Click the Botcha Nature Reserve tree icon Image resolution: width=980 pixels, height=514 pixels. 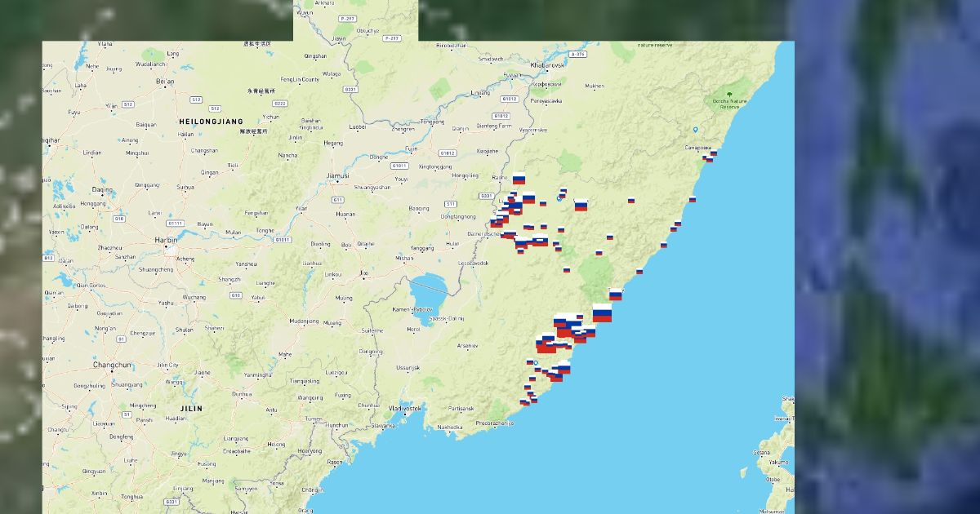click(x=725, y=94)
